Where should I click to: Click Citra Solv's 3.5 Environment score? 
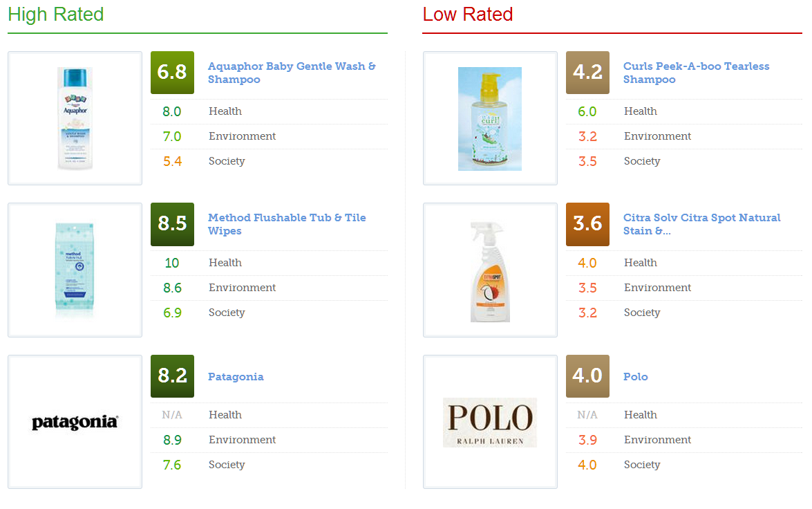point(588,288)
